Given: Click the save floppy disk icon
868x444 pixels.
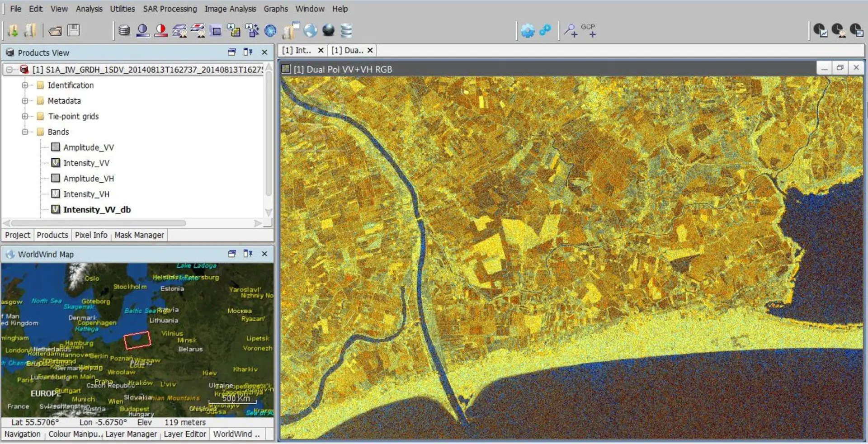Looking at the screenshot, I should tap(73, 30).
